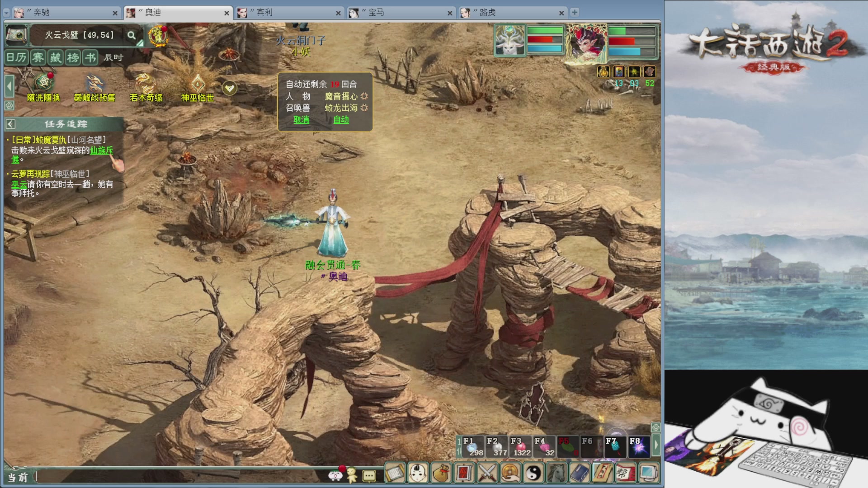This screenshot has height=488, width=868.
Task: Open the computer monitor system icon
Action: pyautogui.click(x=649, y=473)
